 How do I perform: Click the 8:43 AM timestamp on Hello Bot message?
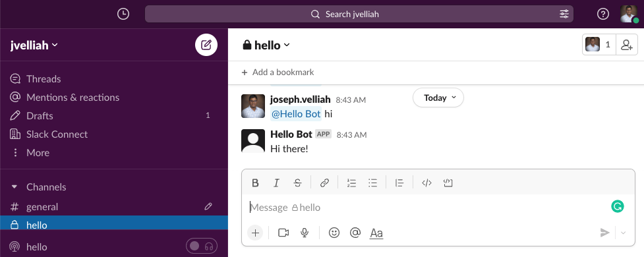click(x=351, y=134)
